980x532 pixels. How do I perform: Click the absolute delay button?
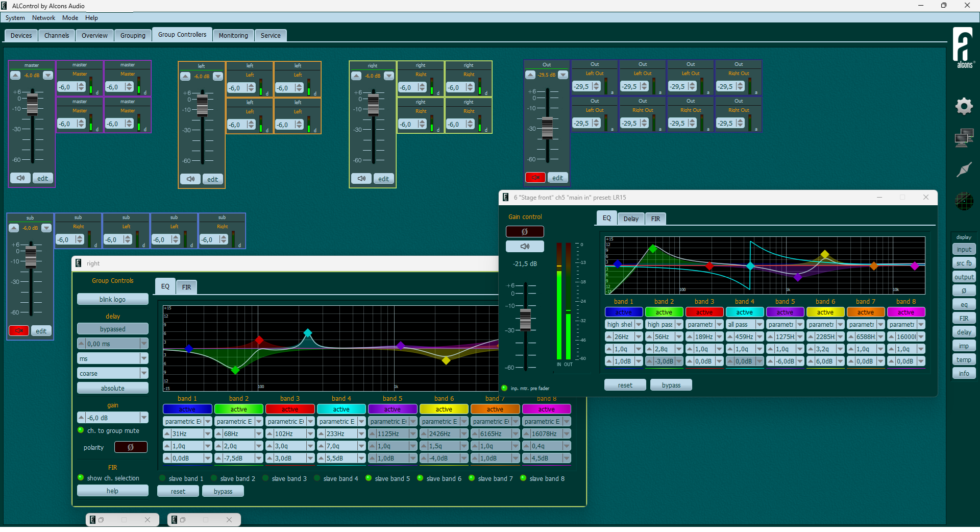pyautogui.click(x=113, y=388)
